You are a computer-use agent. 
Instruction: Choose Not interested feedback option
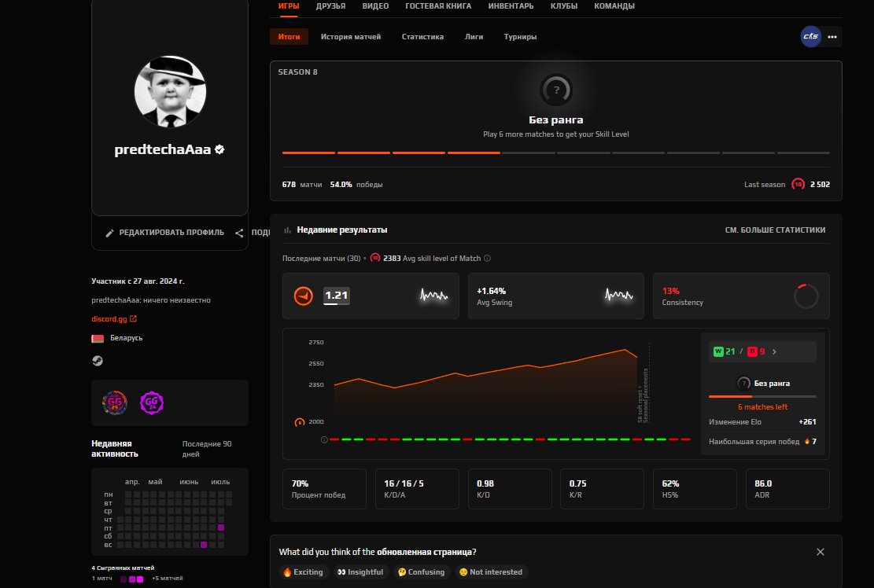[x=491, y=571]
